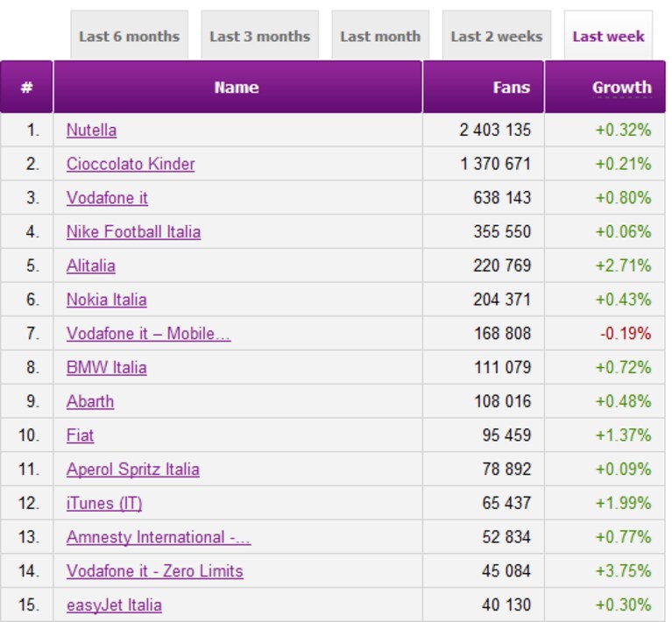Click the fan count 204 371
Image resolution: width=672 pixels, height=622 pixels.
click(502, 300)
